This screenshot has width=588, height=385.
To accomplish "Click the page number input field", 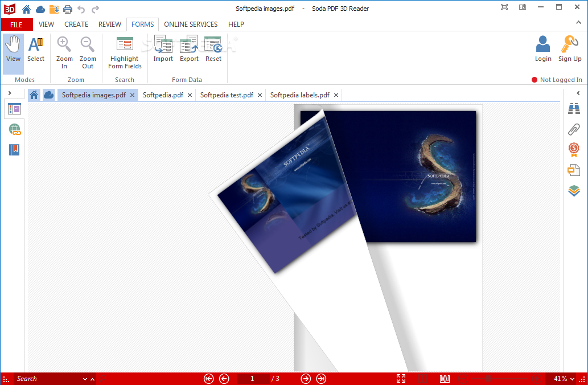I will (253, 379).
